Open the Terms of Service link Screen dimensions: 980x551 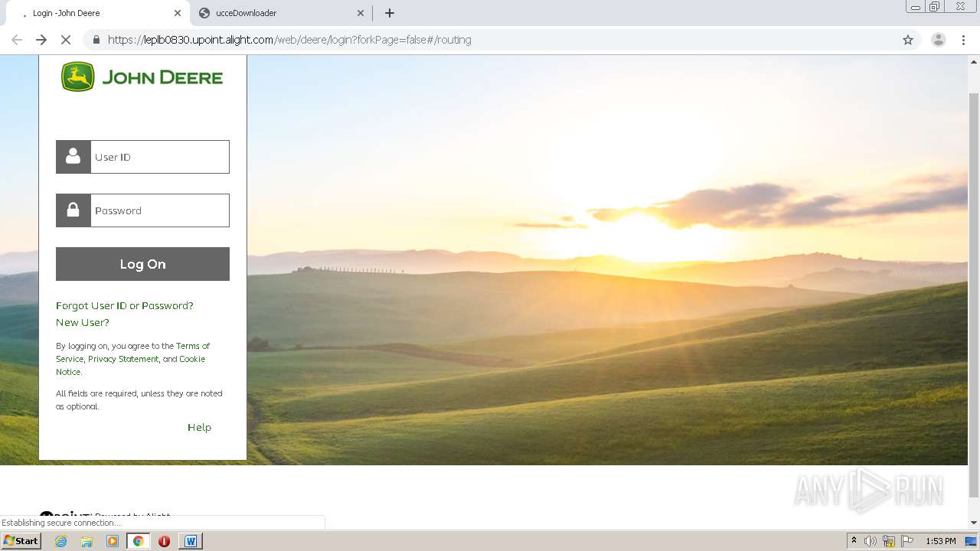[x=193, y=346]
